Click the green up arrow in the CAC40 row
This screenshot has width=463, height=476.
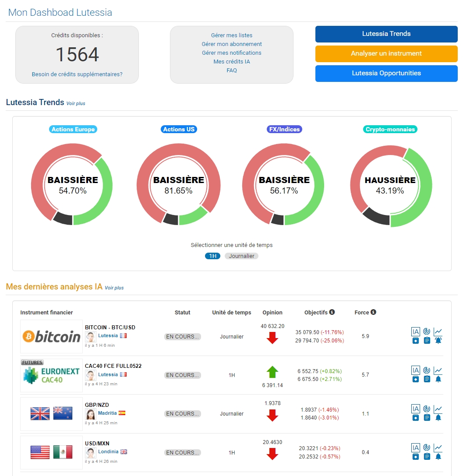pyautogui.click(x=272, y=372)
